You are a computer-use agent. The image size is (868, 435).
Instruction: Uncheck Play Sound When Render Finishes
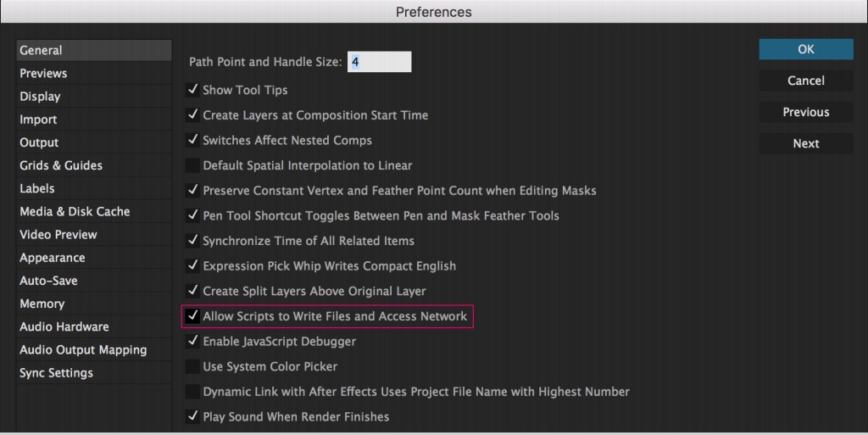click(x=192, y=416)
